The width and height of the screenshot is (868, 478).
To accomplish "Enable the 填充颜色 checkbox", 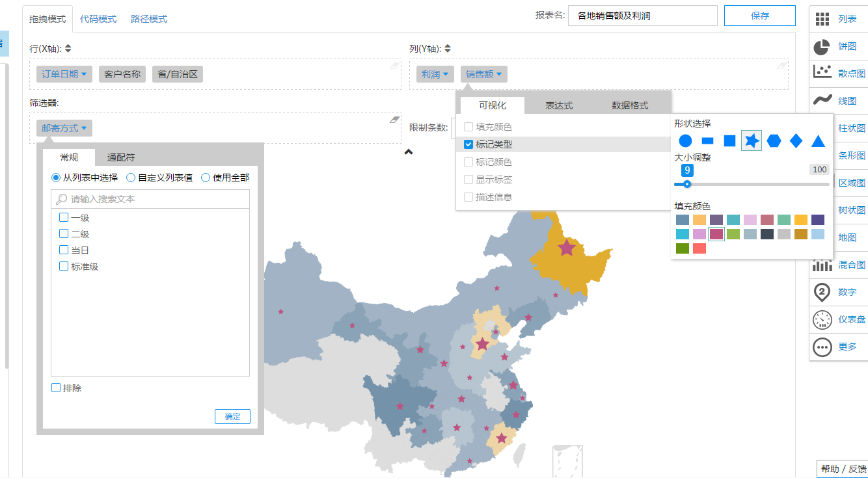I will click(x=468, y=127).
